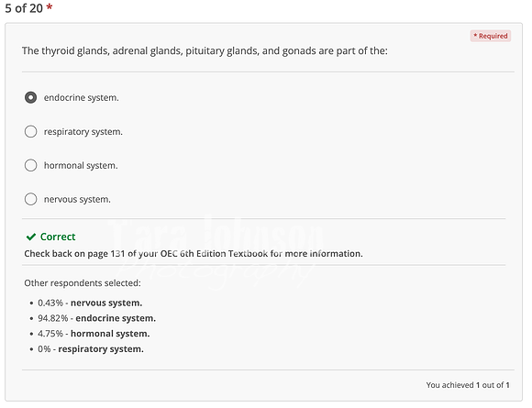Select the endocrine system radio button
Screen dimensions: 532x408
(x=30, y=98)
